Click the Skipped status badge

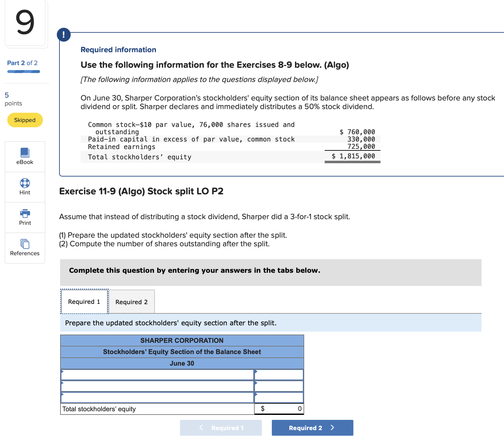[25, 120]
